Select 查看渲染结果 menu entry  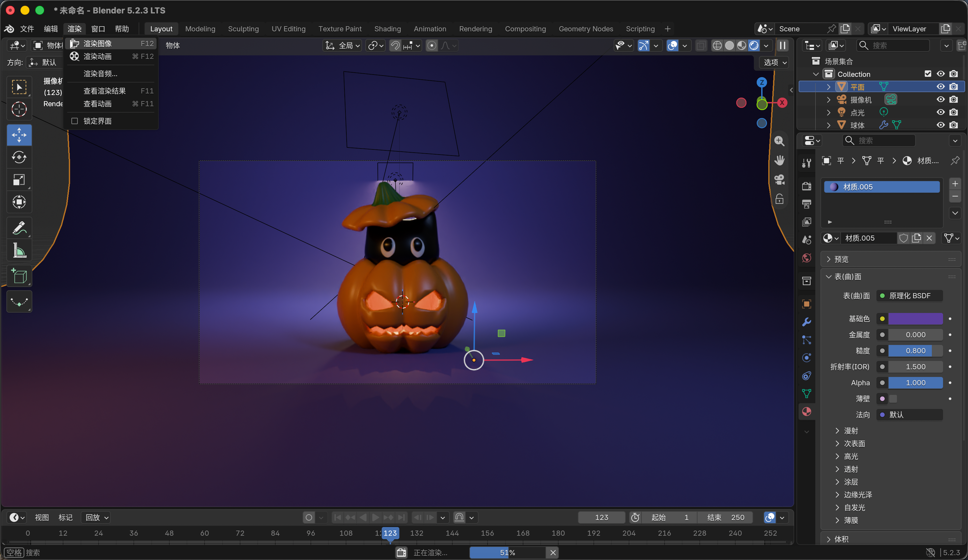coord(111,91)
